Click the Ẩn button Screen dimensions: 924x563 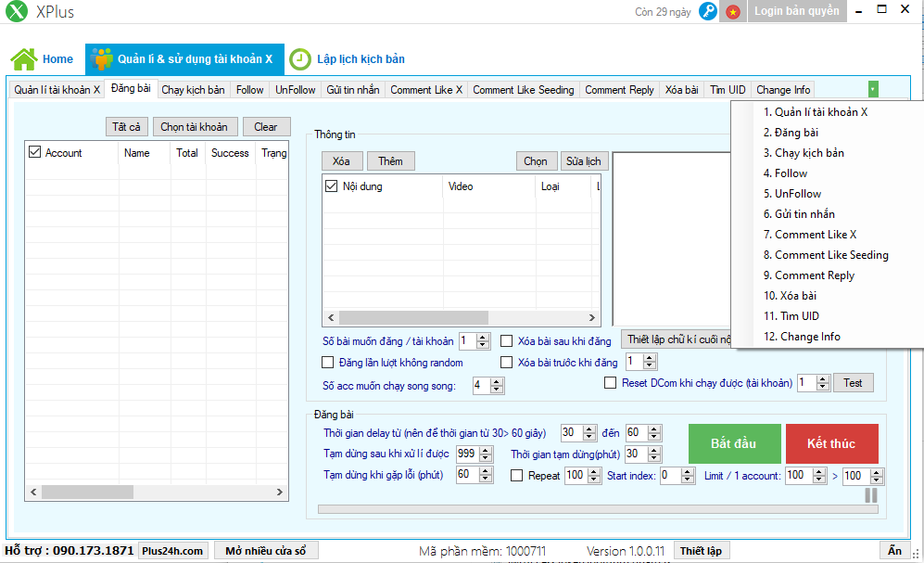[x=894, y=551]
